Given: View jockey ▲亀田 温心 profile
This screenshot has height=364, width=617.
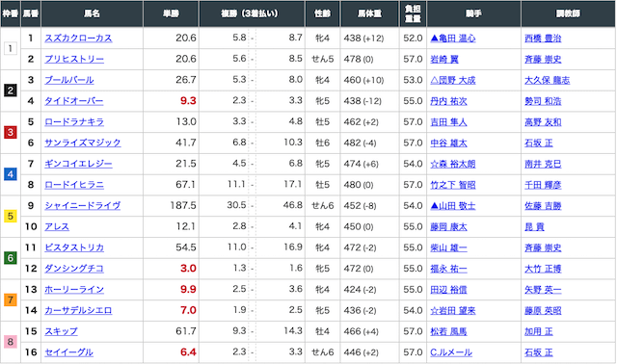Looking at the screenshot, I should [453, 39].
